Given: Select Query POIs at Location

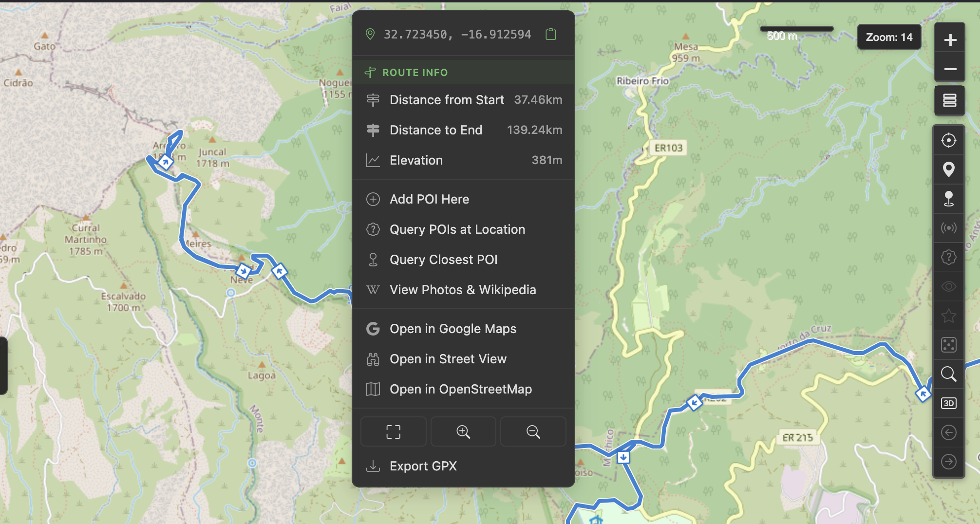Looking at the screenshot, I should coord(457,229).
